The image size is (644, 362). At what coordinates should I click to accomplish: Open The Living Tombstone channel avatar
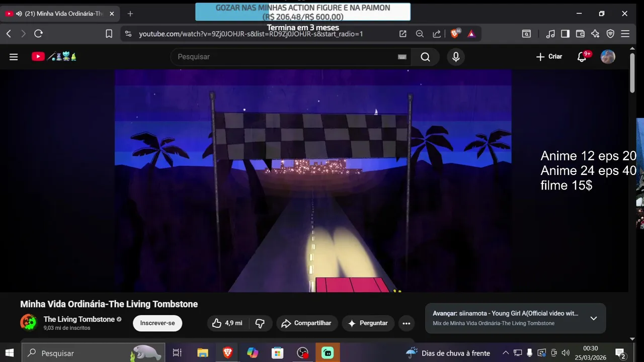coord(29,322)
